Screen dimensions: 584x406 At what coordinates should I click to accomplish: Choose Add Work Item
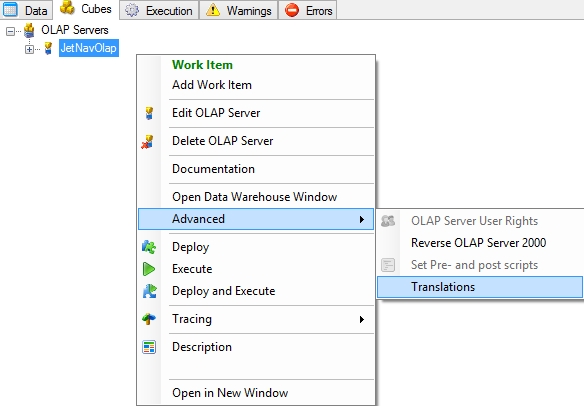tap(212, 85)
